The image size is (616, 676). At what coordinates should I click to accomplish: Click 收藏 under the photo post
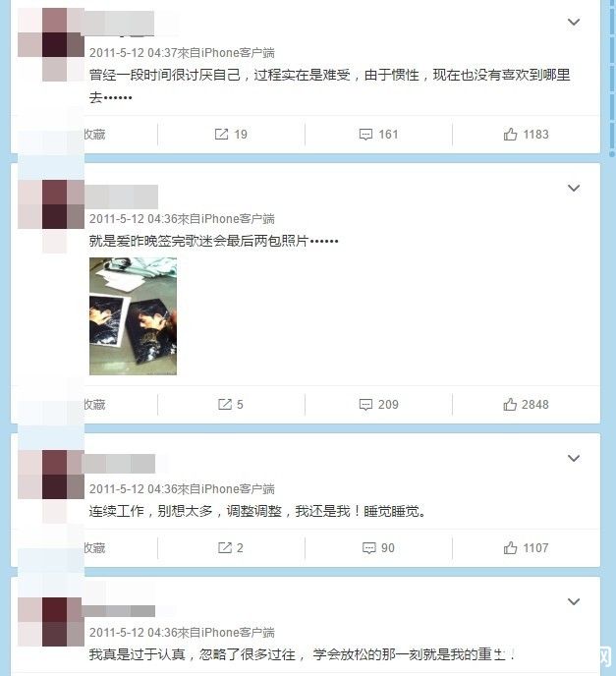coord(94,405)
